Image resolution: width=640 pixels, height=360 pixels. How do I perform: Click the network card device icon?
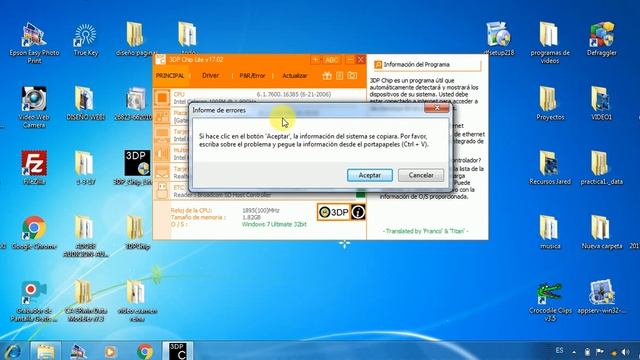pos(162,172)
